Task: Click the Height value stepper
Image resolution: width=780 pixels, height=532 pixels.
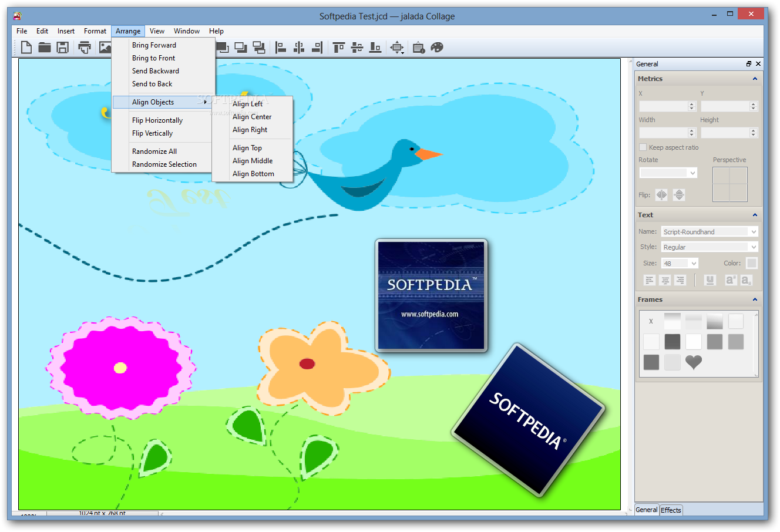Action: pyautogui.click(x=754, y=133)
